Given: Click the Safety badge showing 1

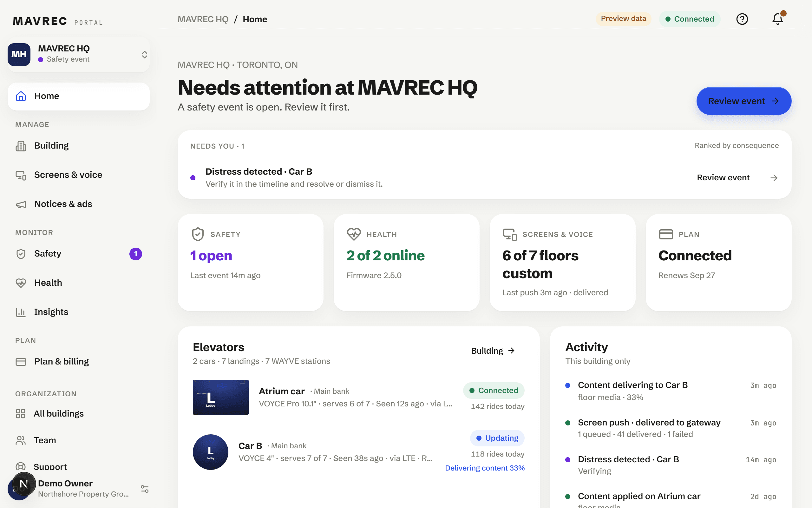Looking at the screenshot, I should [135, 254].
